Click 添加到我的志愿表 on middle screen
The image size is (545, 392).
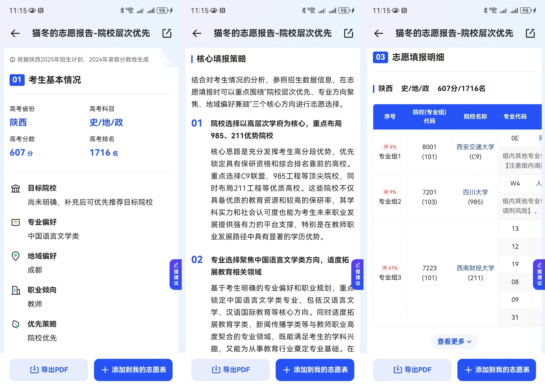click(x=315, y=370)
